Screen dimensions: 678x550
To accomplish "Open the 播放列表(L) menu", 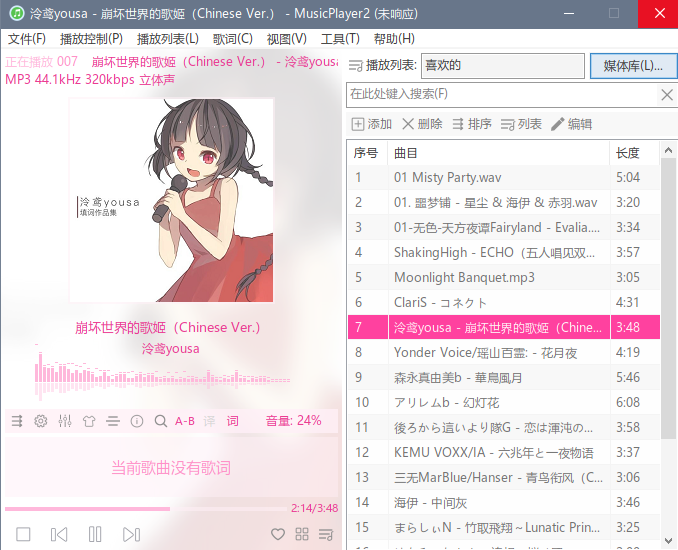I will pos(168,39).
